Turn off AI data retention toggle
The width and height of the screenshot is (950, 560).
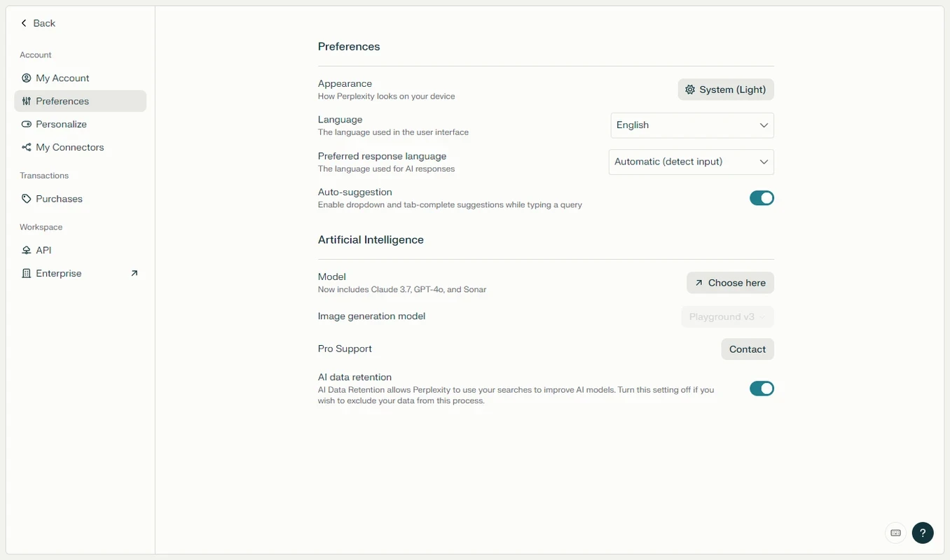[762, 388]
